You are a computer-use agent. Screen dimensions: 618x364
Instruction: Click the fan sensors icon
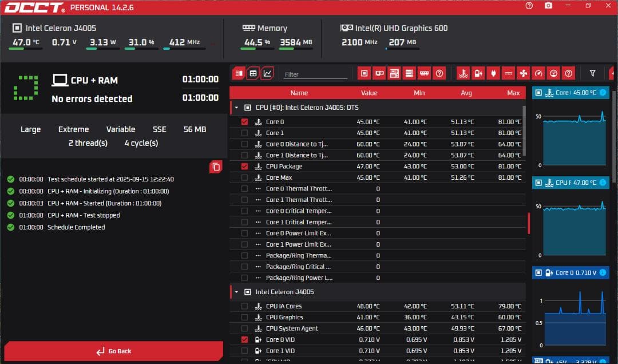click(x=523, y=73)
